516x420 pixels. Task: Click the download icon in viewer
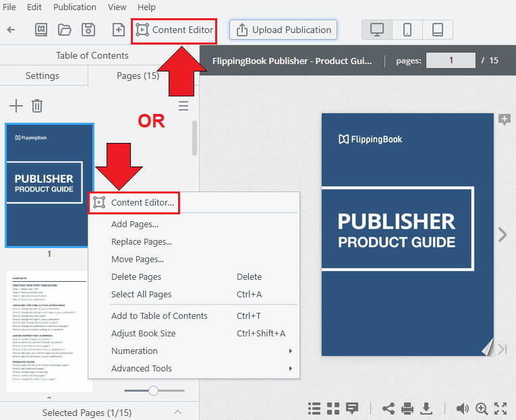point(426,409)
